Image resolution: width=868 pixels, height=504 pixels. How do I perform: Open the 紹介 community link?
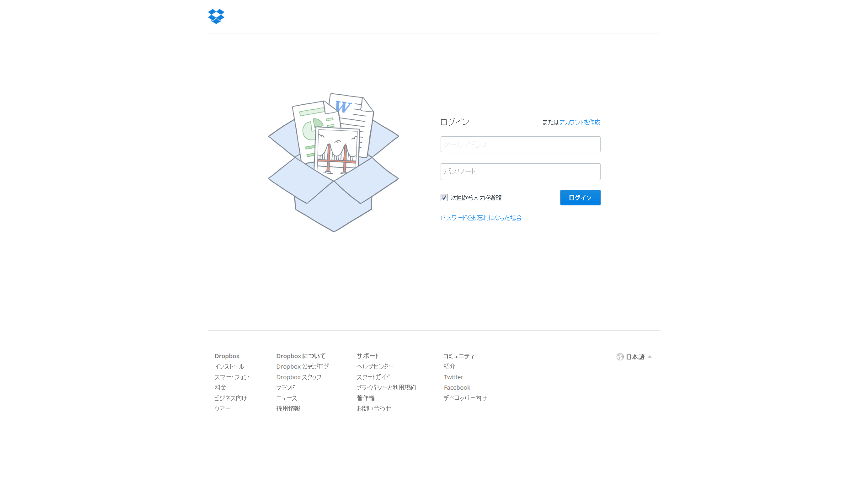tap(449, 367)
